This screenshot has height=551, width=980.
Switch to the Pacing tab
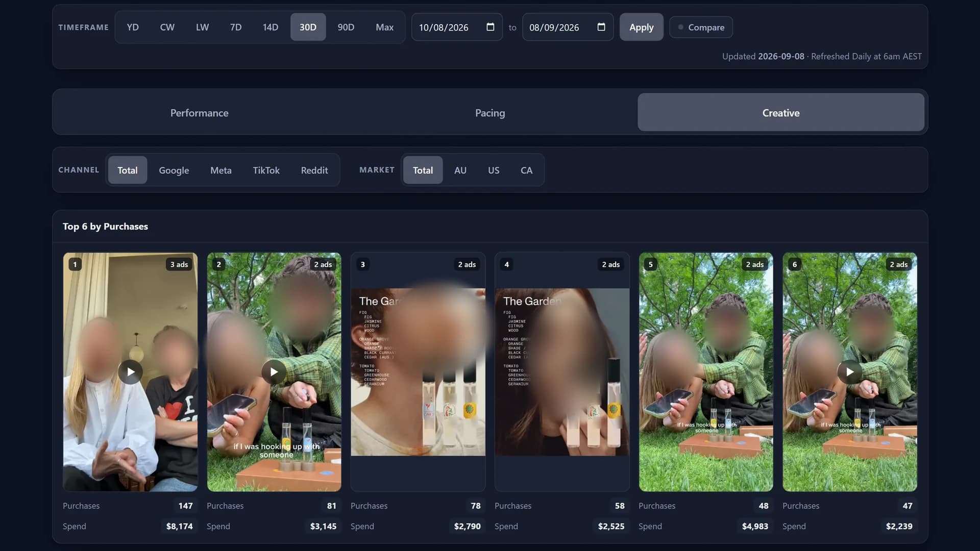[490, 112]
